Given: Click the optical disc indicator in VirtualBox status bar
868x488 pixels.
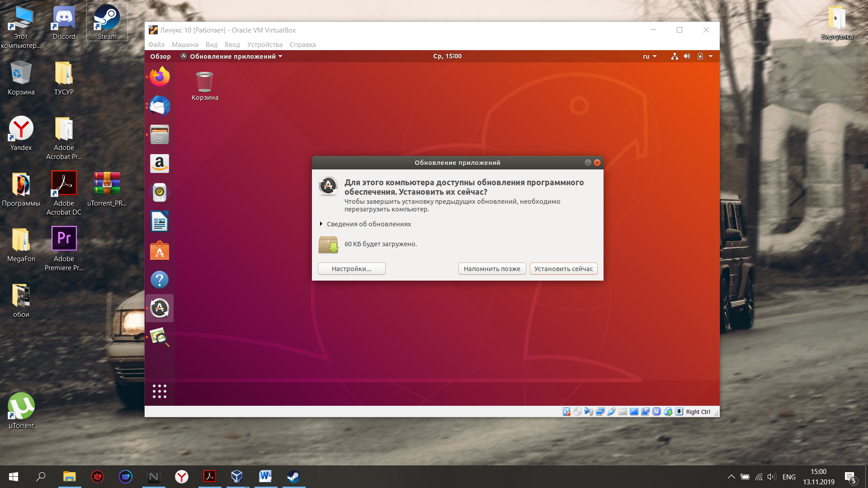Looking at the screenshot, I should [578, 412].
